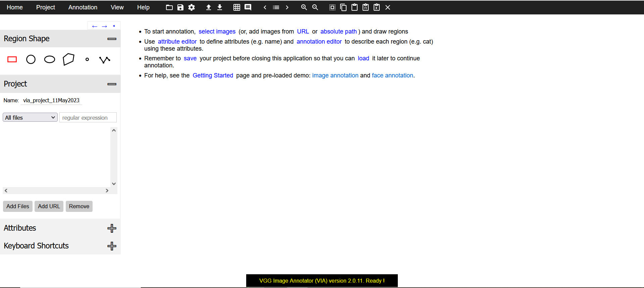Undo pasted regions clipboard X icon

(377, 7)
